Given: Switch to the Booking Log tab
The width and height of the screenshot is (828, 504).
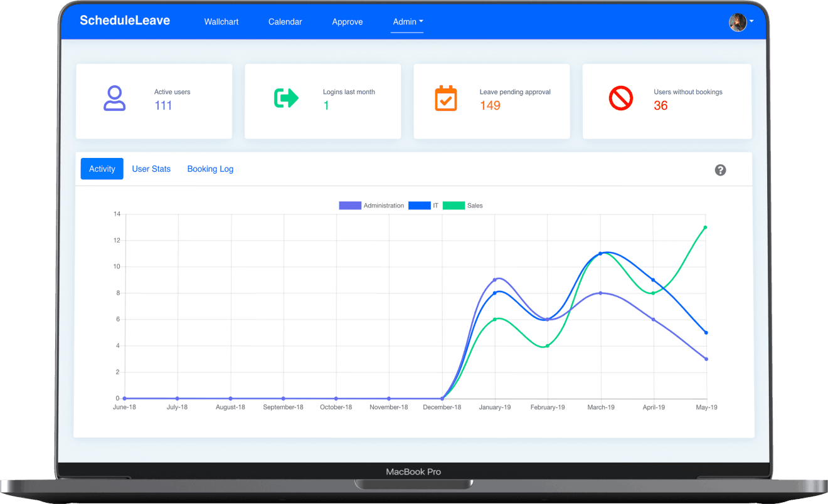Looking at the screenshot, I should point(210,169).
